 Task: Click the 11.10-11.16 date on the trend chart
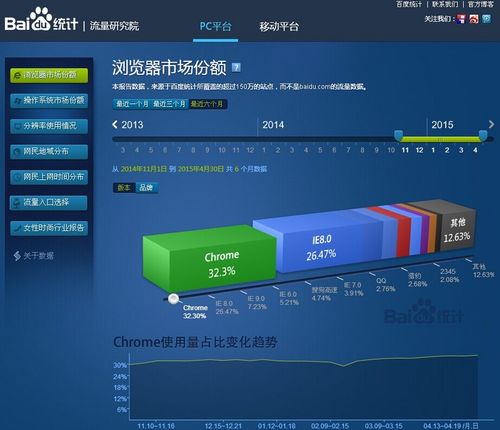(x=156, y=426)
